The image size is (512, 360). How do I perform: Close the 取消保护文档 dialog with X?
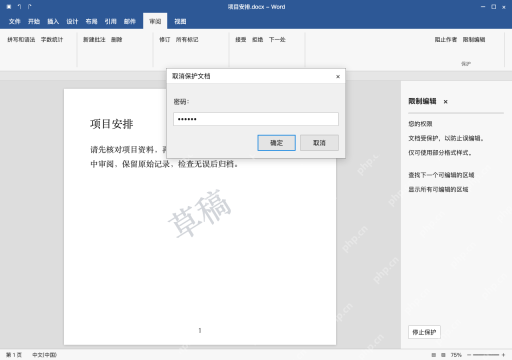point(338,77)
